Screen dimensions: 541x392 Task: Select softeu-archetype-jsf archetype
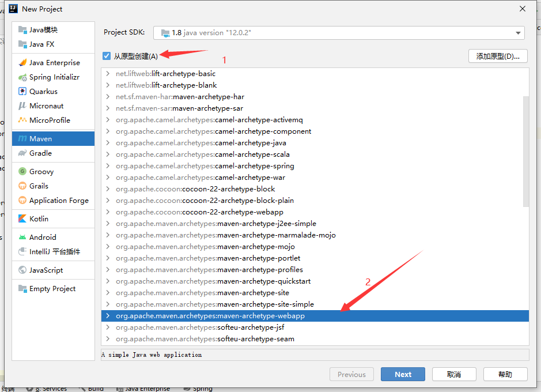[x=315, y=327]
